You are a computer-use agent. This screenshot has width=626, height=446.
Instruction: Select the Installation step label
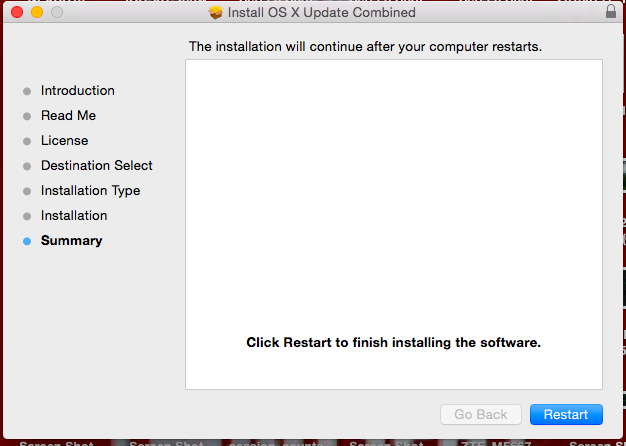74,216
